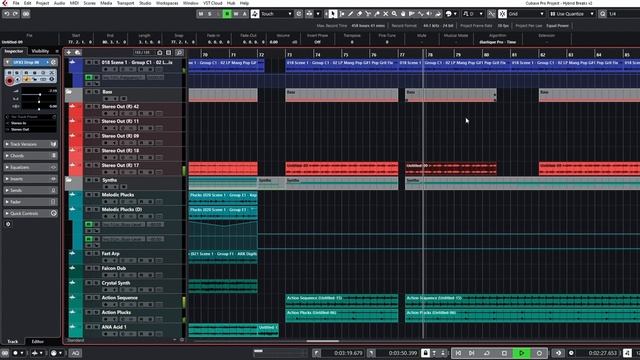Click the Stereo Out output routing field
Image resolution: width=640 pixels, height=360 pixels.
(31, 129)
